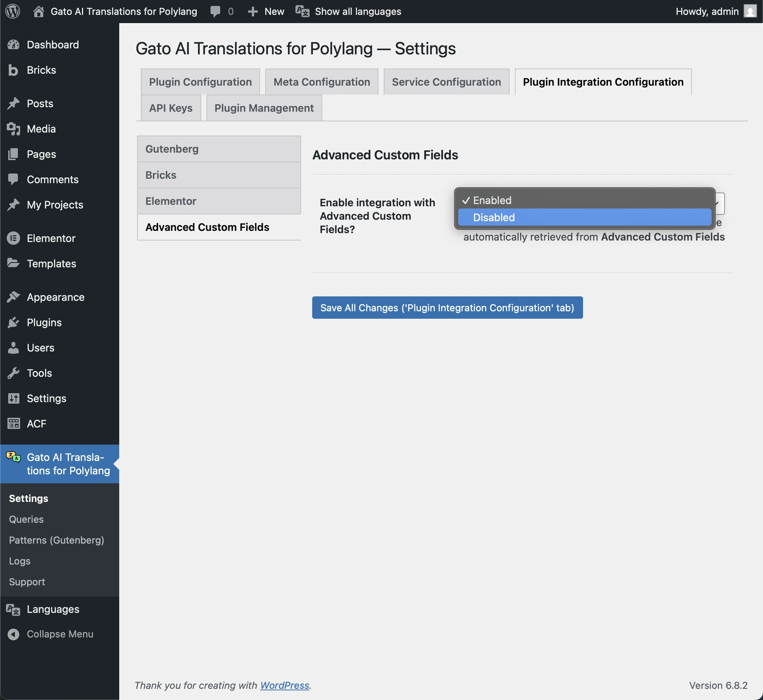
Task: Click the Tools wrench icon
Action: tap(14, 373)
